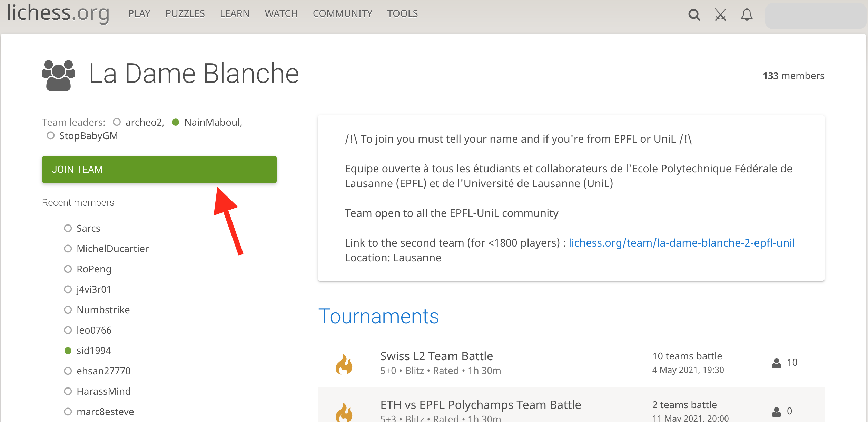868x422 pixels.
Task: Open member Sarcs profile
Action: pos(88,228)
